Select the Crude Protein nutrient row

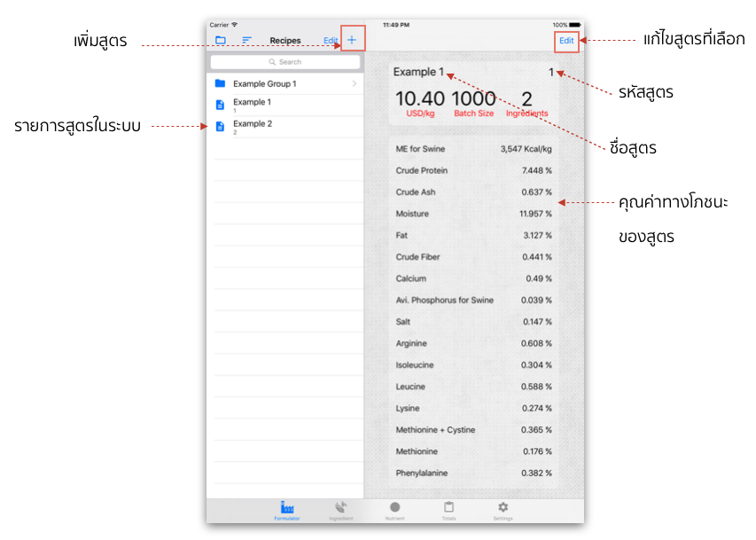[x=473, y=170]
